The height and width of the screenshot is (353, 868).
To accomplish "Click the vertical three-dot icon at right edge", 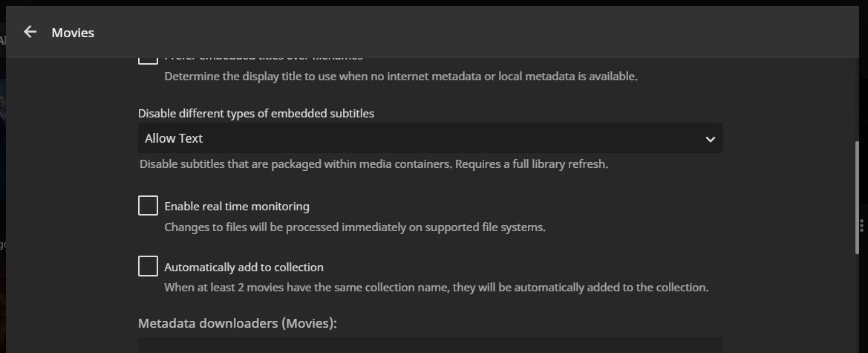I will tap(861, 224).
